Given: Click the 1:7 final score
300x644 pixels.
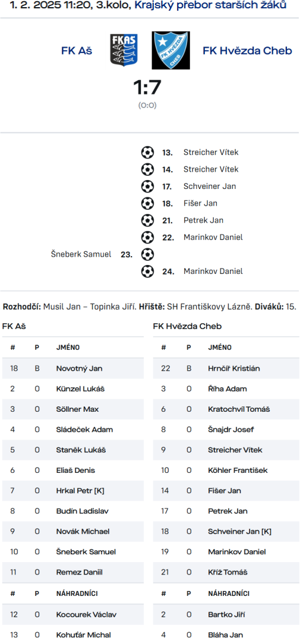Looking at the screenshot, I should (147, 87).
